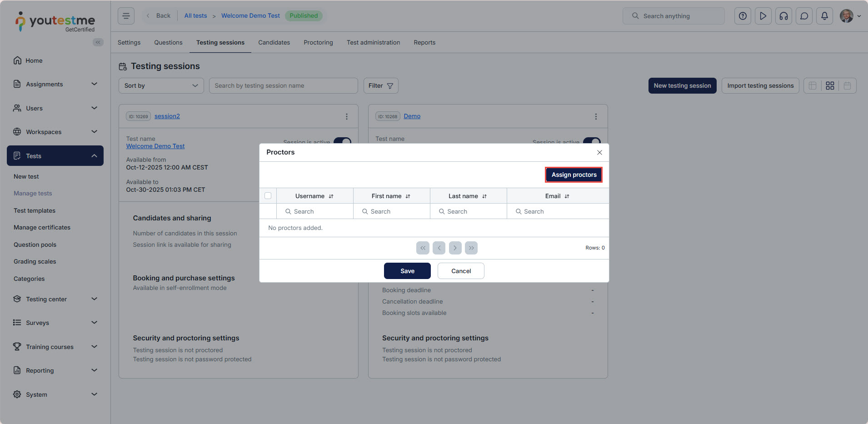Collapse the Tests sidebar section

click(x=94, y=156)
